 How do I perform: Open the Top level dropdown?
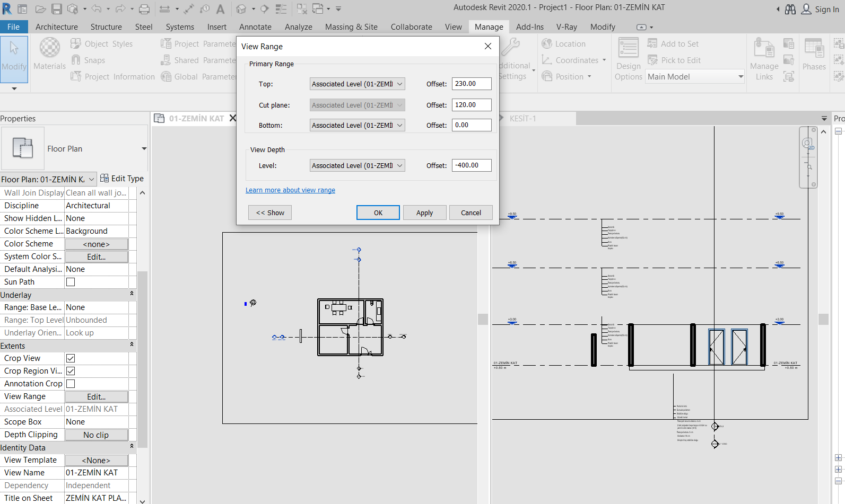click(x=358, y=84)
